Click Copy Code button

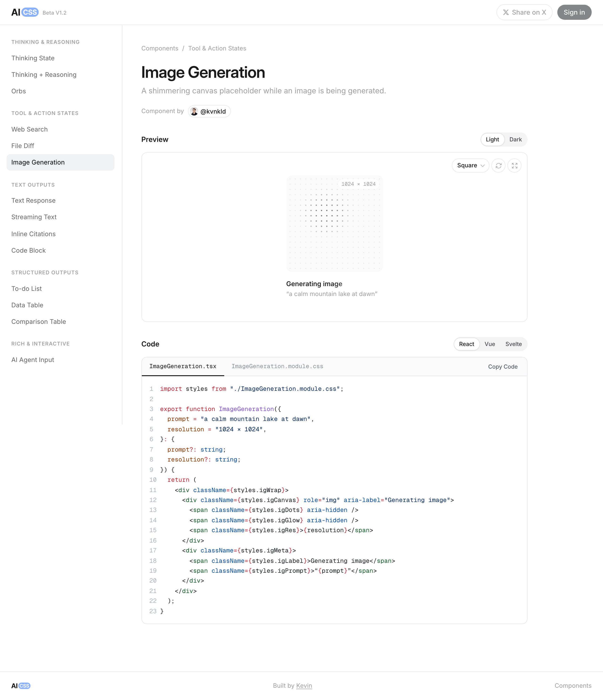tap(503, 367)
